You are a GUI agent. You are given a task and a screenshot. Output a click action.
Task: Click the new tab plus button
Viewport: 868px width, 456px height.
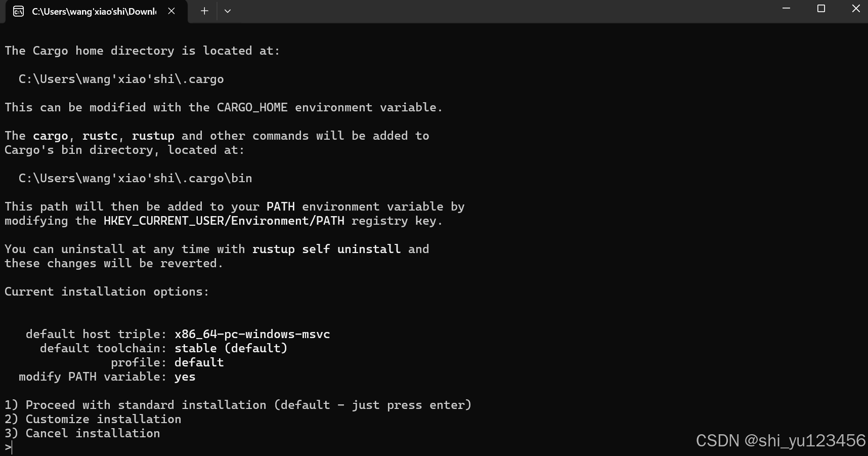click(204, 11)
